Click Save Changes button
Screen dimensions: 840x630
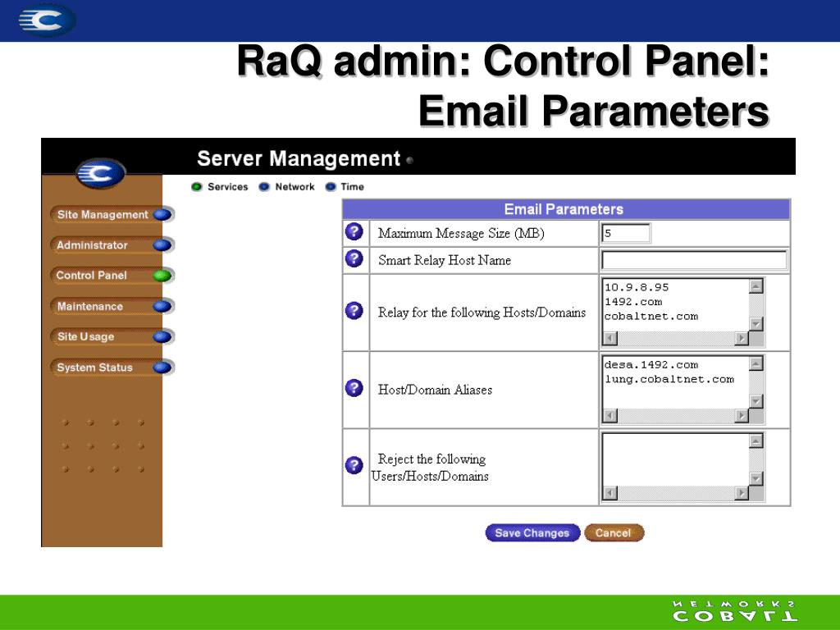[532, 533]
